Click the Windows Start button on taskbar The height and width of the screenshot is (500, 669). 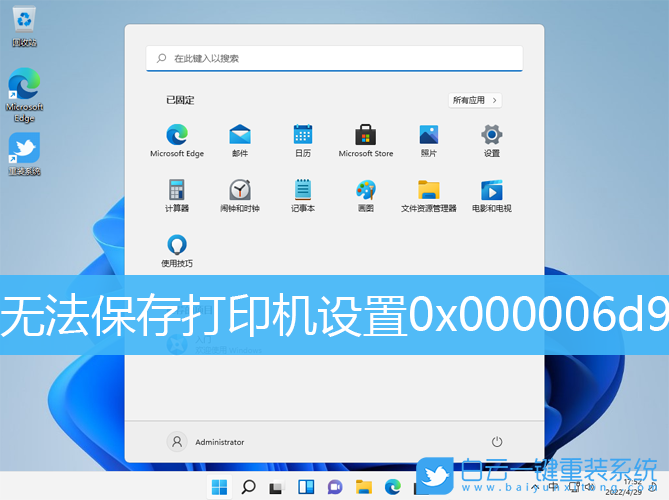tap(219, 487)
